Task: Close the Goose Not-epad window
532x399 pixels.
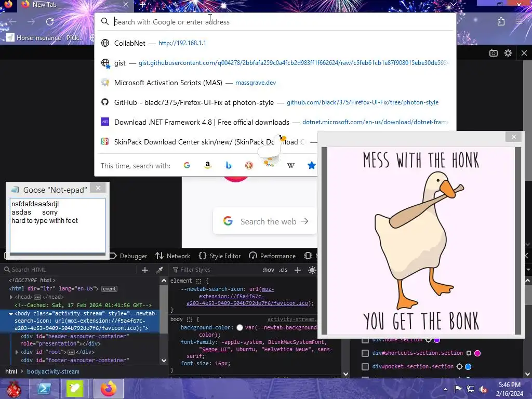Action: click(x=98, y=188)
